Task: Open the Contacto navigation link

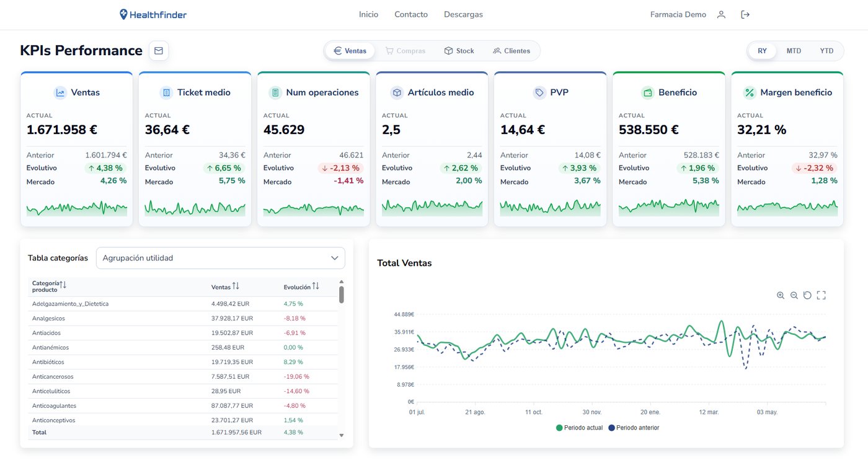Action: 411,15
